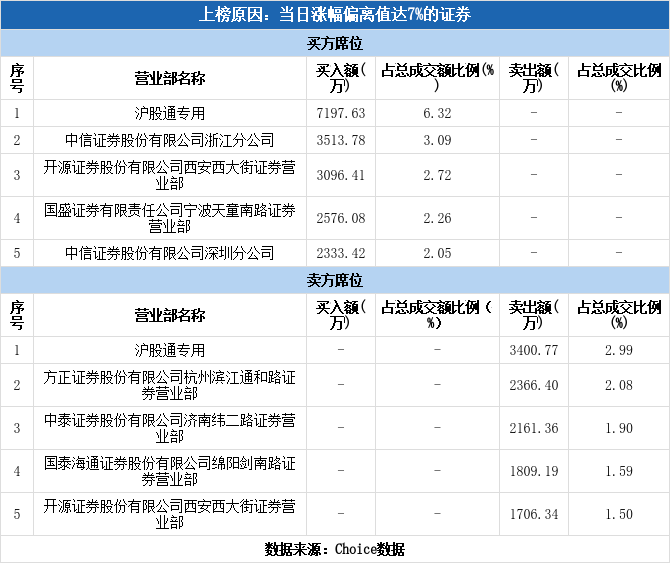Click buy amount 2576.08
Screen dimensions: 670x563
coord(341,218)
